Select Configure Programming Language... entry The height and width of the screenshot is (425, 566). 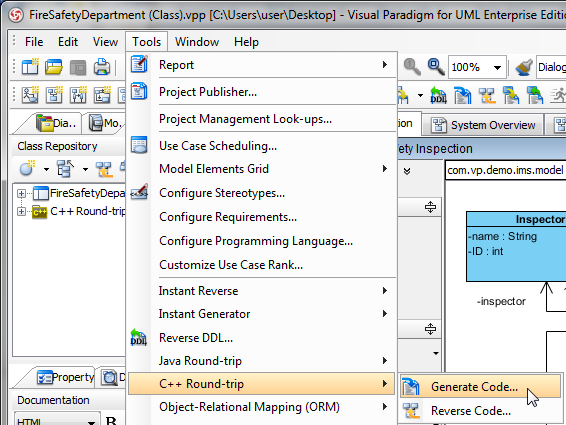point(262,241)
